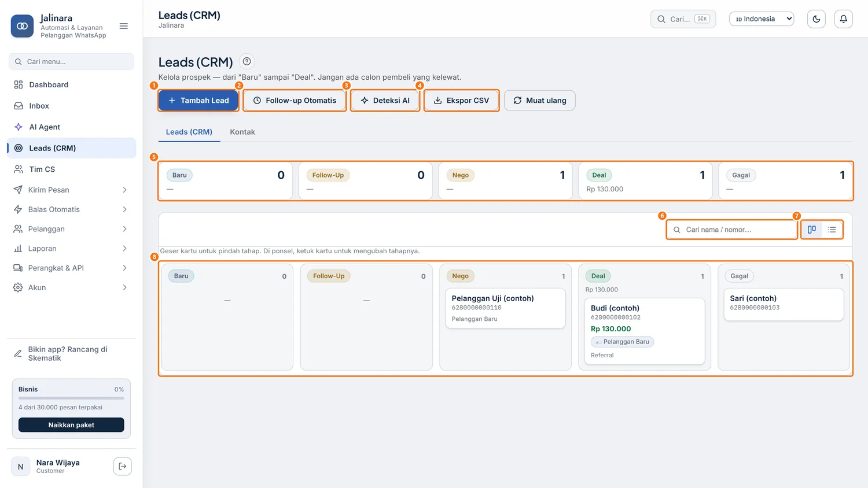Switch to kanban board view
868x488 pixels.
(812, 230)
